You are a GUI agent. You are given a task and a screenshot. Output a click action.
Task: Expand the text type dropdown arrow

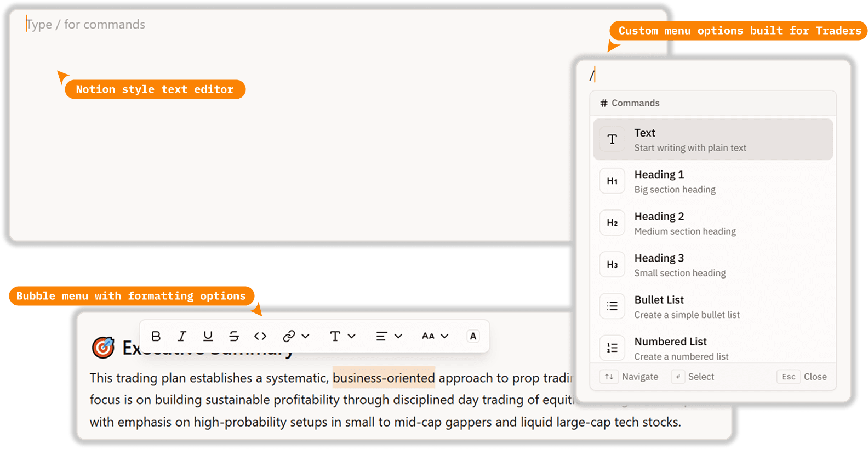(352, 336)
